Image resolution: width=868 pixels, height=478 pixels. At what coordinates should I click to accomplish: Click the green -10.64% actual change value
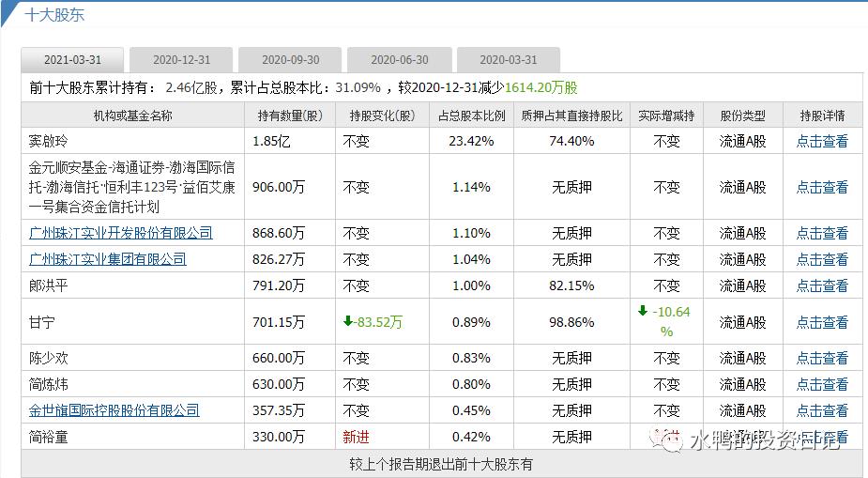pos(666,322)
